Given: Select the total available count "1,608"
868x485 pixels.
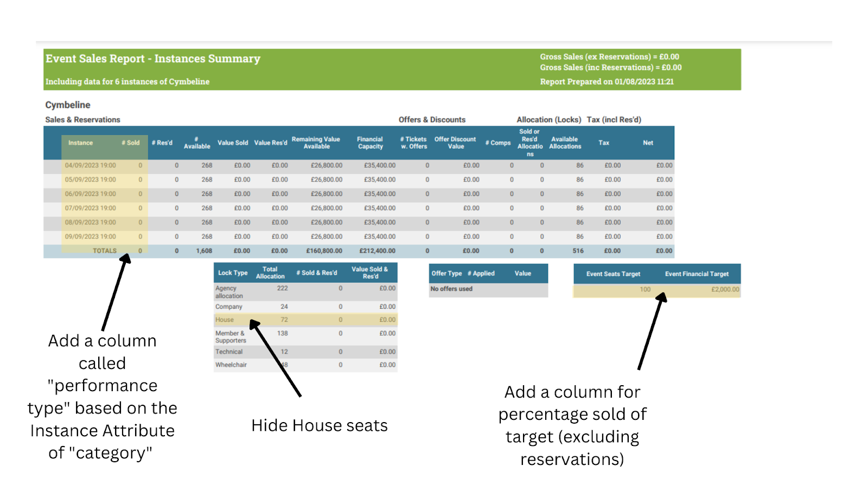Looking at the screenshot, I should [x=204, y=251].
